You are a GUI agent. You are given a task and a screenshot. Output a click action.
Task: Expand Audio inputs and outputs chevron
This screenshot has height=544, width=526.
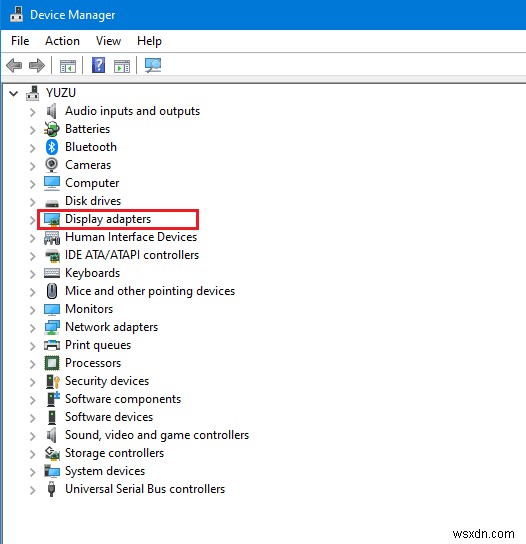coord(33,112)
